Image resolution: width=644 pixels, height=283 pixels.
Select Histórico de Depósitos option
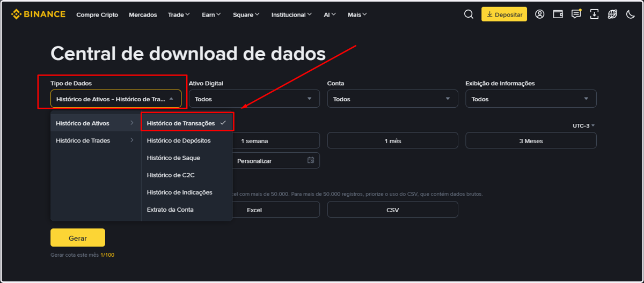click(187, 140)
